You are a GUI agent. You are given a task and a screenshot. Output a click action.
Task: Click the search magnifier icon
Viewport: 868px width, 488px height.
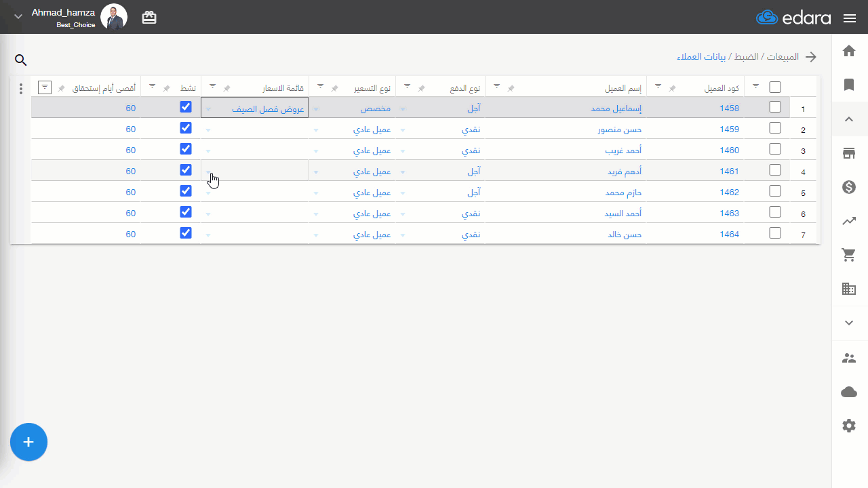(x=20, y=60)
